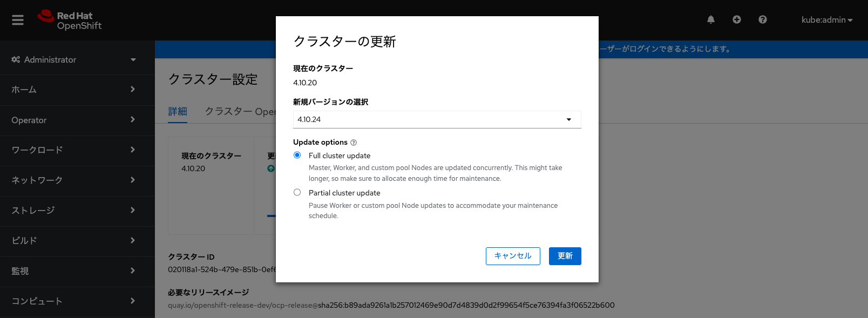Click the Administrator perspective gear icon

click(16, 59)
